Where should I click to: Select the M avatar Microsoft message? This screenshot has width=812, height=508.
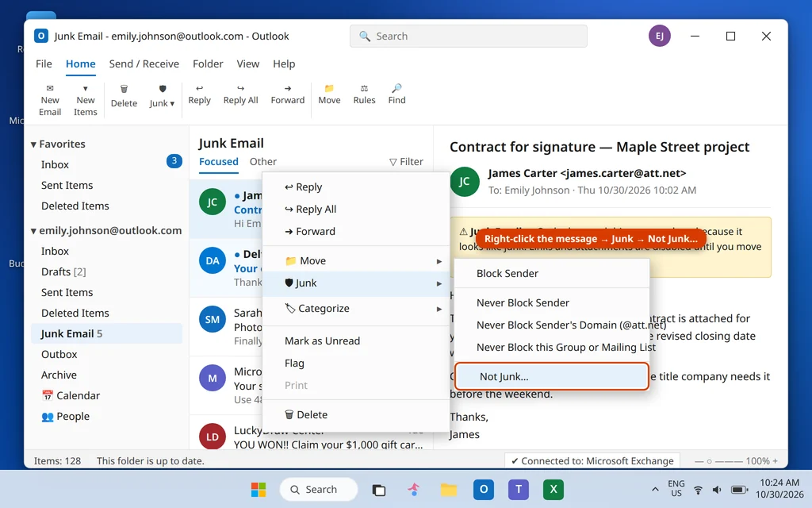(x=213, y=379)
